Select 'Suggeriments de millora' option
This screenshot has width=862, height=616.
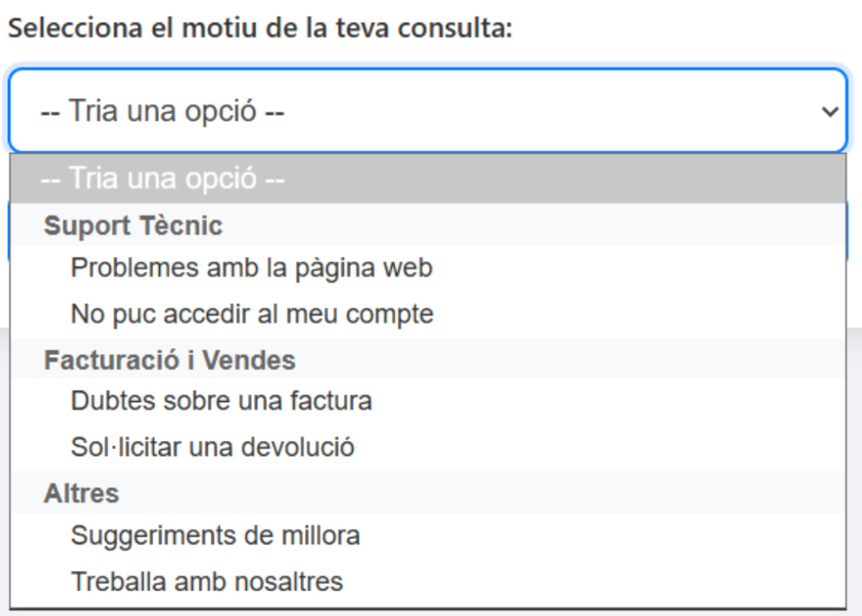(x=215, y=535)
